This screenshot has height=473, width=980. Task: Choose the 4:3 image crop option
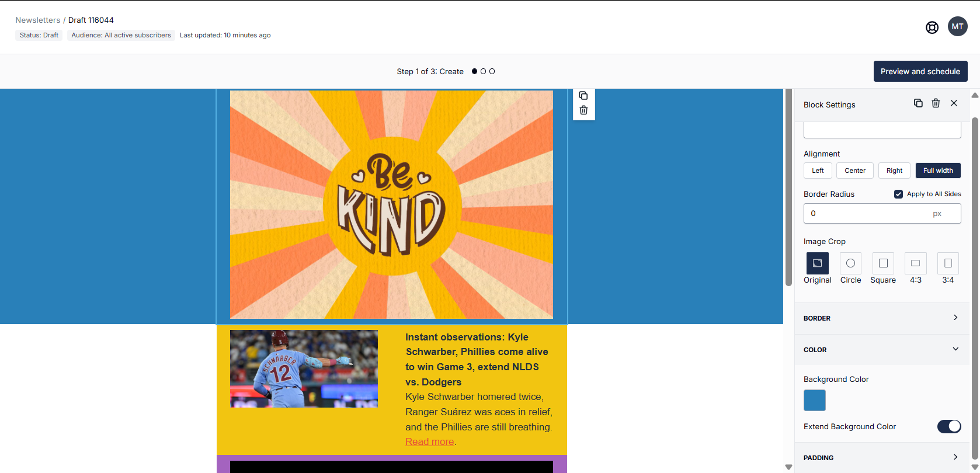(x=915, y=263)
